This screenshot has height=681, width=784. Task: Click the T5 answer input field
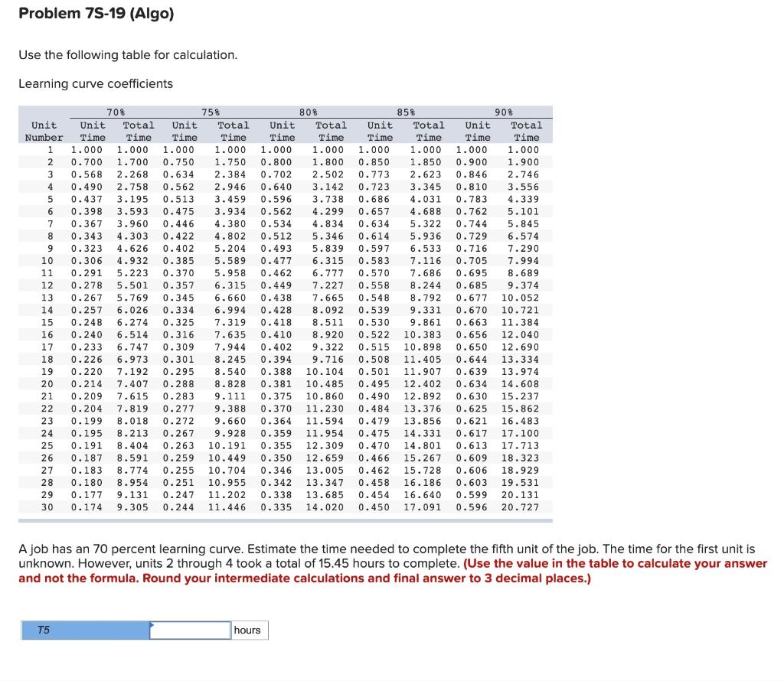pyautogui.click(x=190, y=630)
